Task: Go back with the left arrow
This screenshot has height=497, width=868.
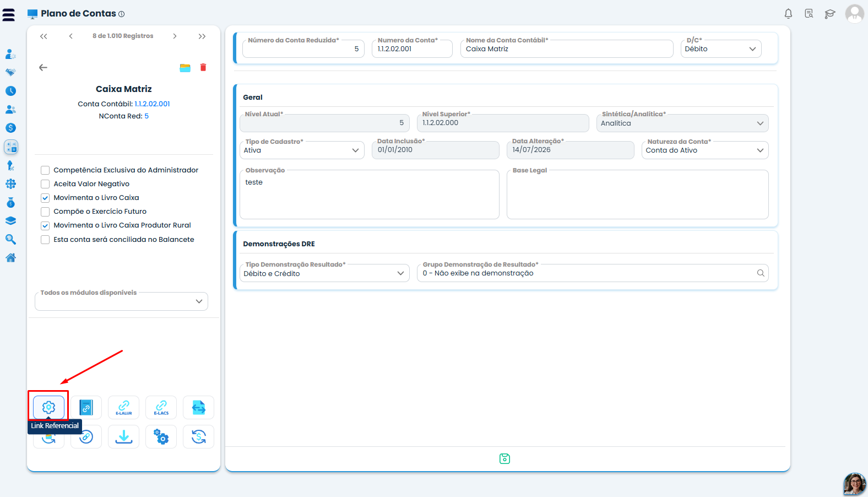Action: [x=43, y=67]
